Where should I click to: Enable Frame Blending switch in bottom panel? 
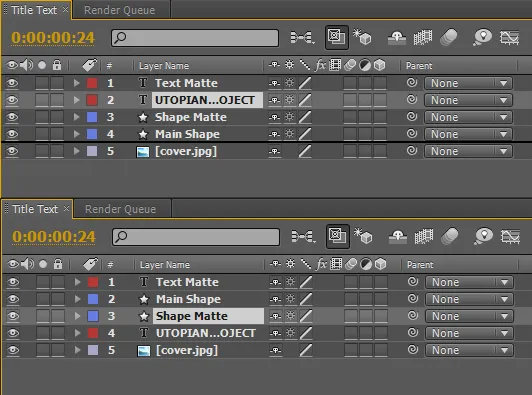click(424, 236)
